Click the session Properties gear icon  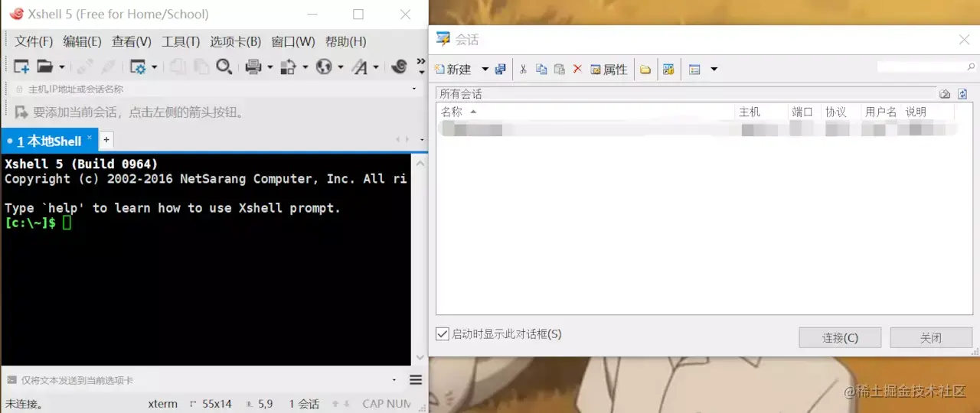pyautogui.click(x=138, y=67)
